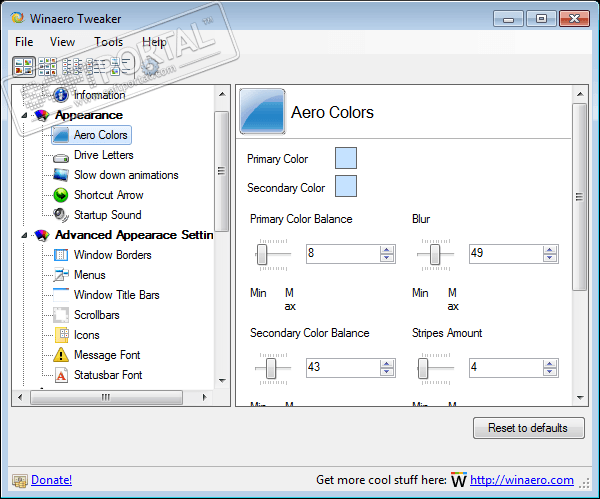
Task: Click the Menus icon
Action: (x=61, y=275)
